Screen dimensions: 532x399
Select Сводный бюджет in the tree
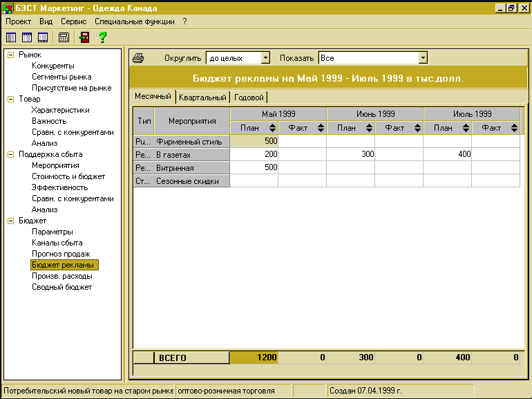61,287
